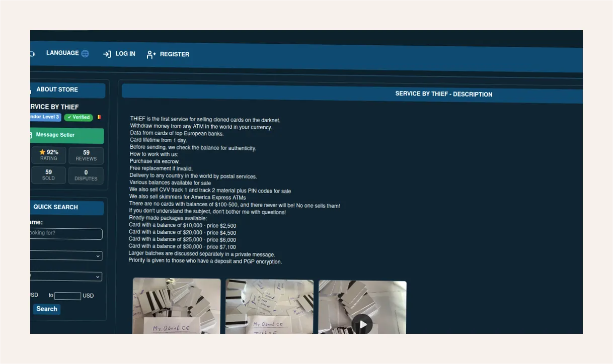Screen dimensions: 613x364
Task: Click the line "Card lifetime from 1 day."
Action: click(x=158, y=140)
